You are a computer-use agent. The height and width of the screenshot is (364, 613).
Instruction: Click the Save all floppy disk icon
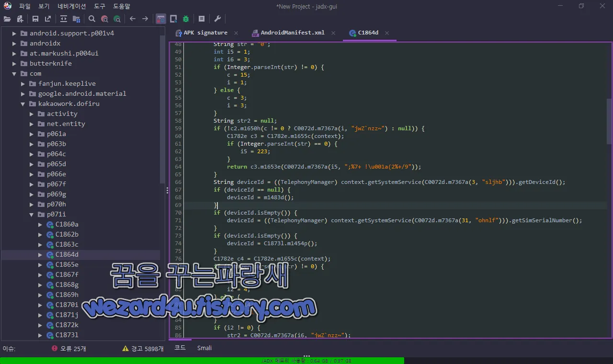(x=35, y=19)
